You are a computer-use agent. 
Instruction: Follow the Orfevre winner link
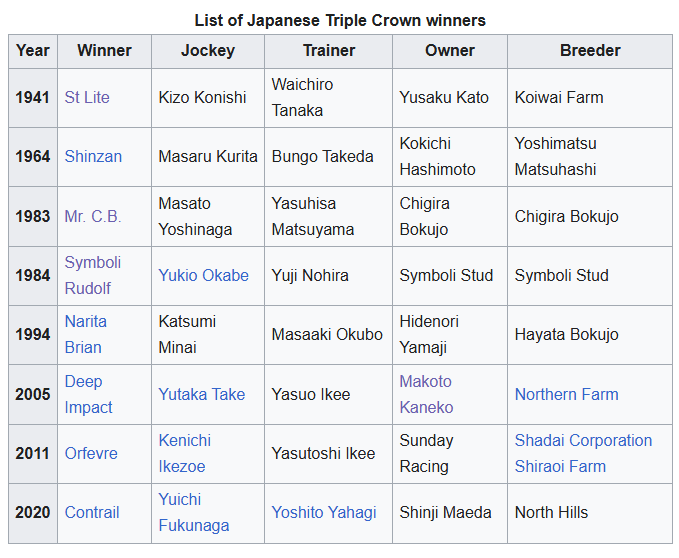point(91,454)
